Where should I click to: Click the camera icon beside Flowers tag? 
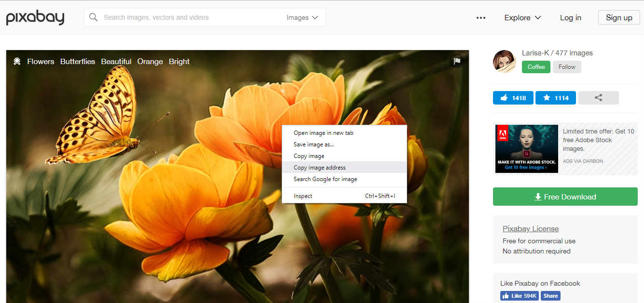(17, 61)
